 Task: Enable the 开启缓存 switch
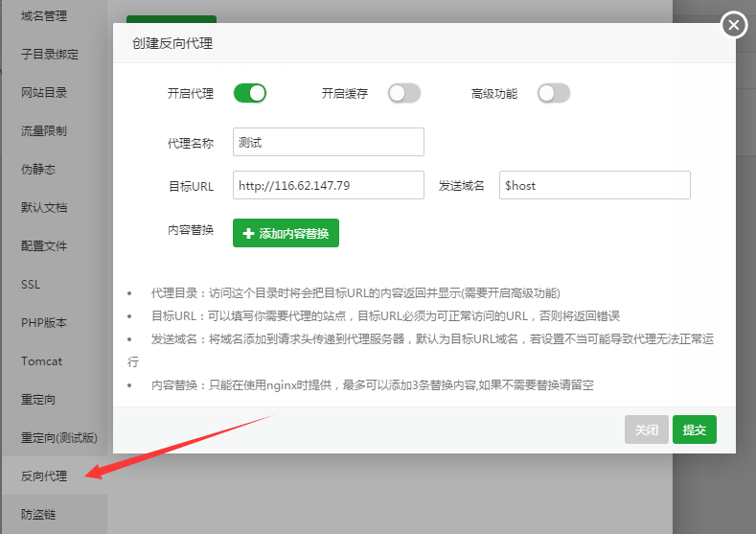click(403, 93)
